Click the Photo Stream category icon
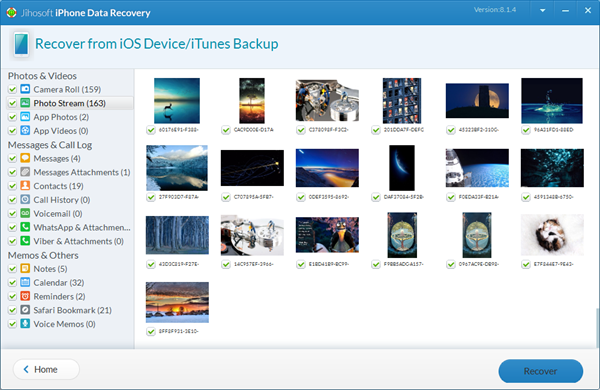600x390 pixels. point(25,103)
